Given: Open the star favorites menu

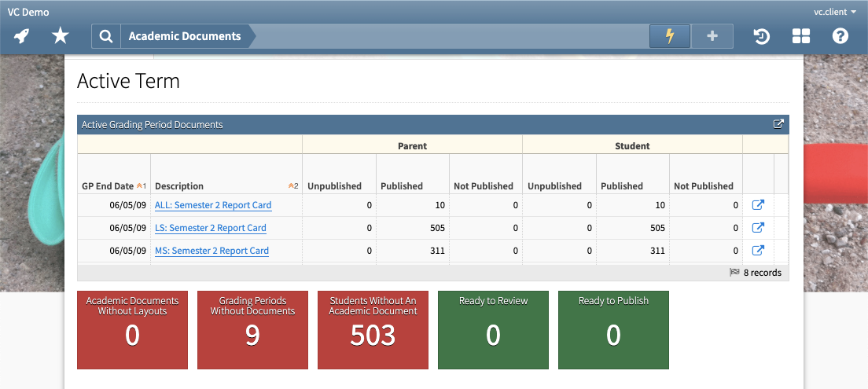Looking at the screenshot, I should tap(61, 36).
